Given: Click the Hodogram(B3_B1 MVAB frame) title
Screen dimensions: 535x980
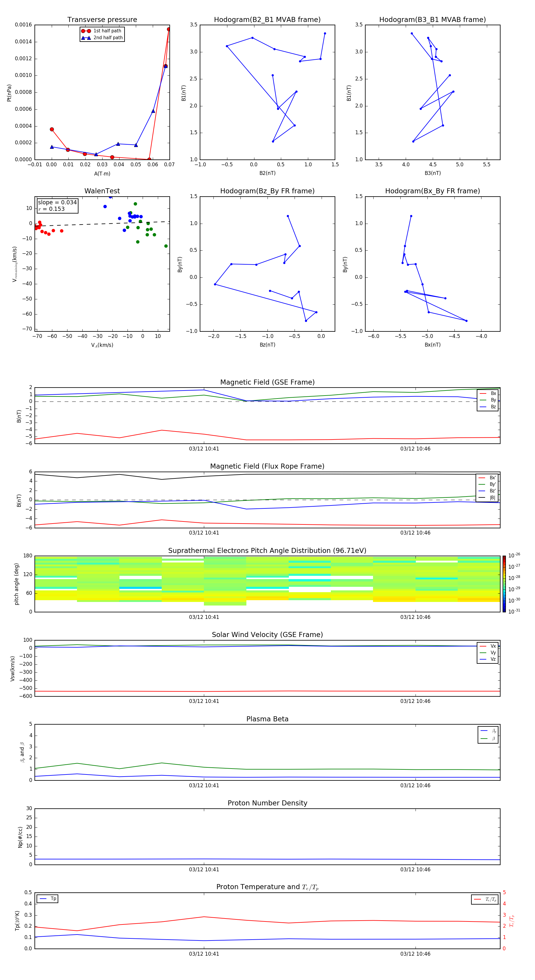Looking at the screenshot, I should click(432, 20).
